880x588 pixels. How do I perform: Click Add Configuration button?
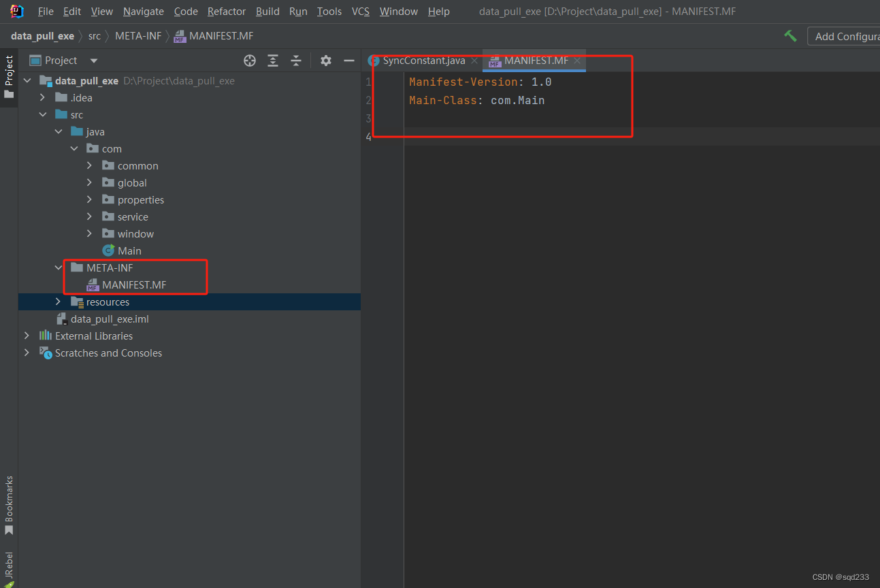pyautogui.click(x=844, y=36)
